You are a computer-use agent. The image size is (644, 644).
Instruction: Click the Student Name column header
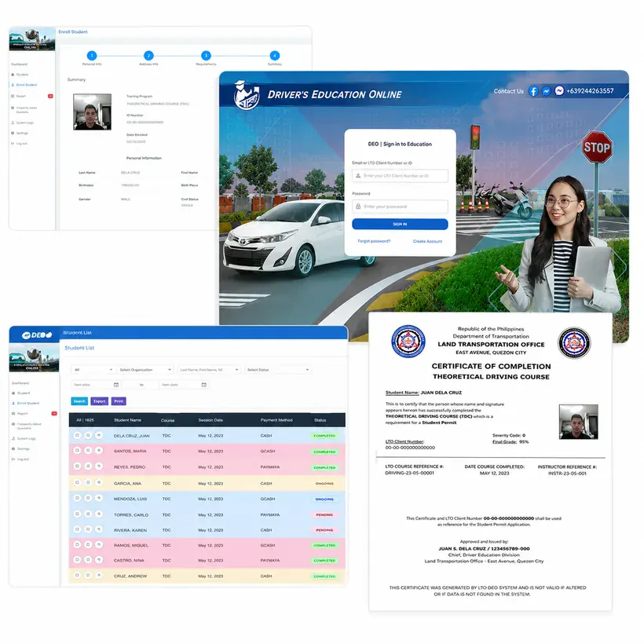point(127,420)
